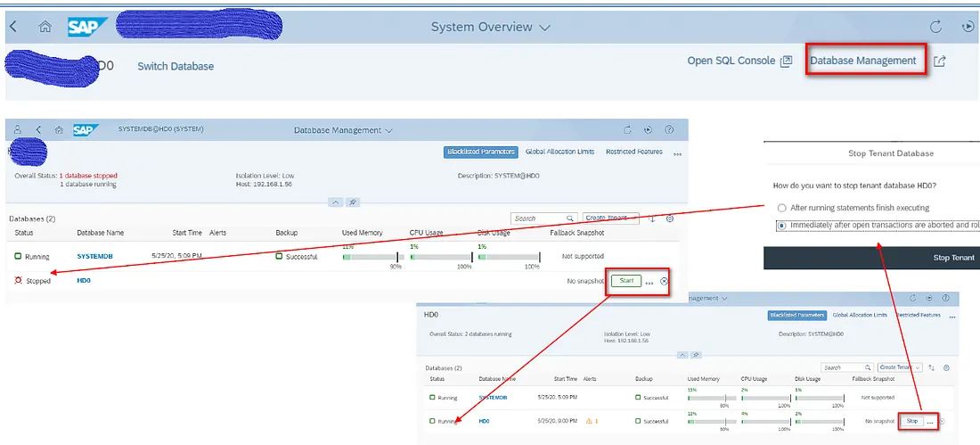Open the Switch Database link

176,66
